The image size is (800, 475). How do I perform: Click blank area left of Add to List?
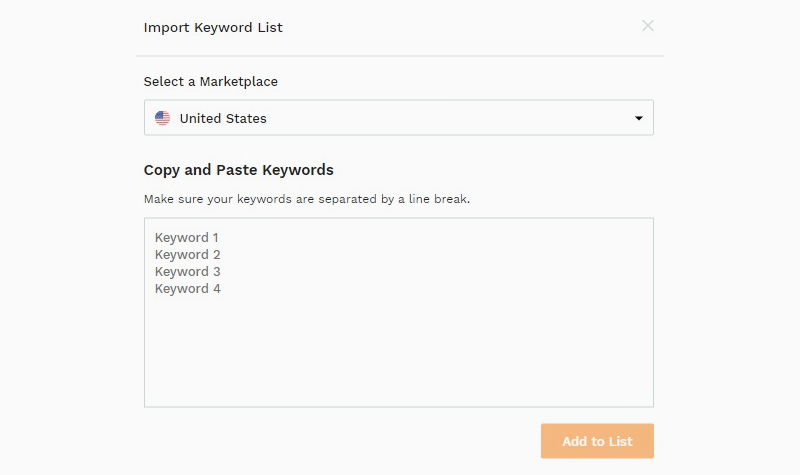(x=340, y=441)
